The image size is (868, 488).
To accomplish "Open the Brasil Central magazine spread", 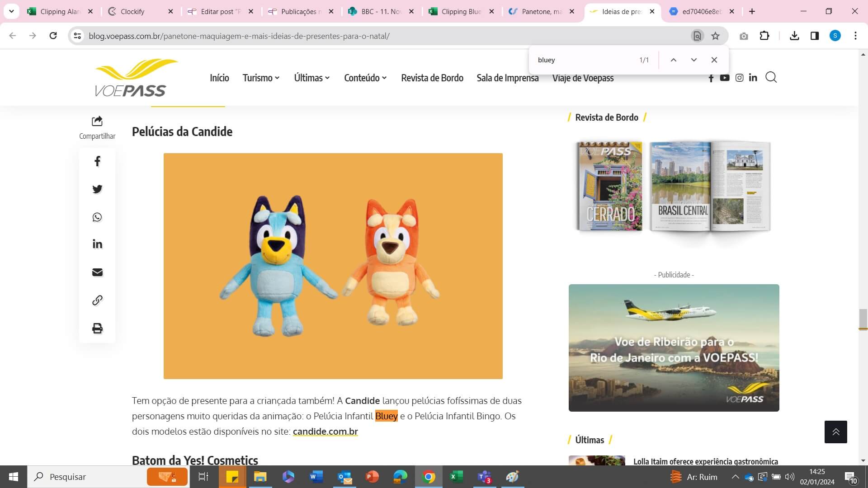I will 710,186.
